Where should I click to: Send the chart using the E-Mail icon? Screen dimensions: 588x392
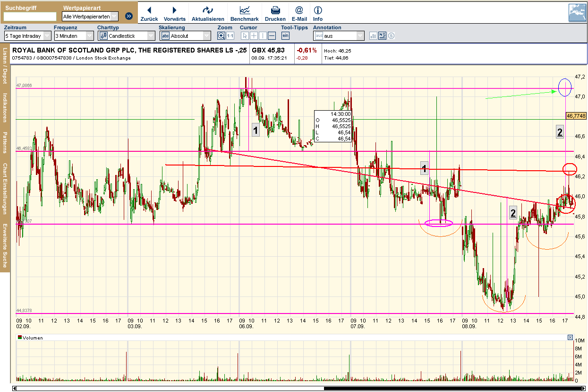tap(299, 12)
